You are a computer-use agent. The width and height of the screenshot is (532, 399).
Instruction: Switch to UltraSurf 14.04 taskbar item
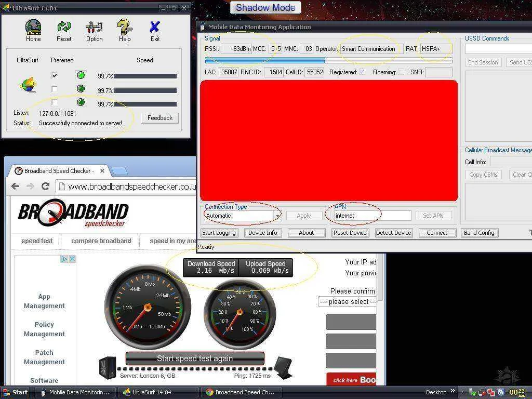[158, 392]
